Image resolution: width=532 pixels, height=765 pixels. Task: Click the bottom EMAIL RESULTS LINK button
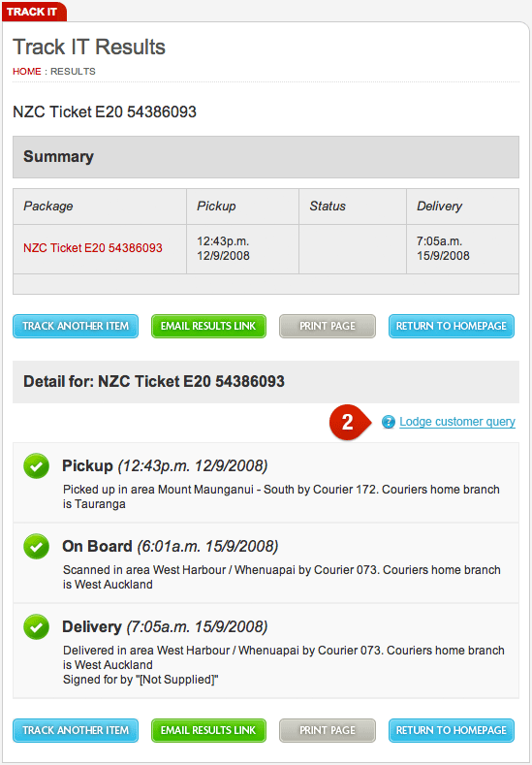[x=208, y=731]
